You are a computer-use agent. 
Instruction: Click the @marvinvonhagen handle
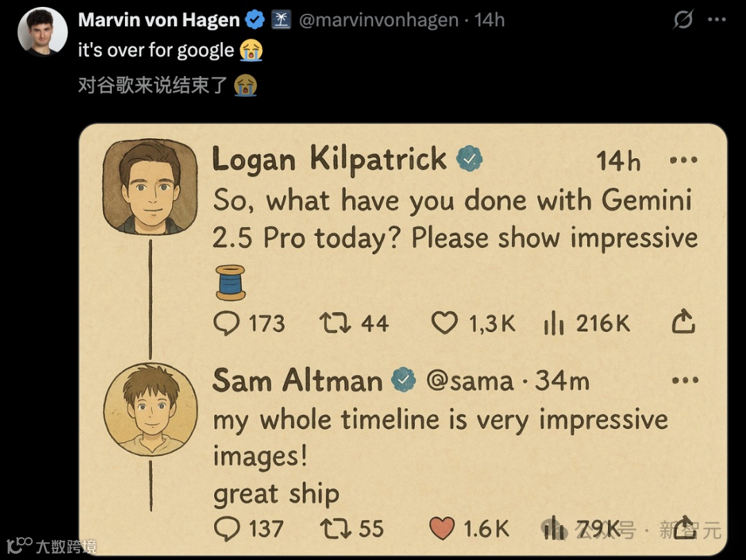(379, 20)
